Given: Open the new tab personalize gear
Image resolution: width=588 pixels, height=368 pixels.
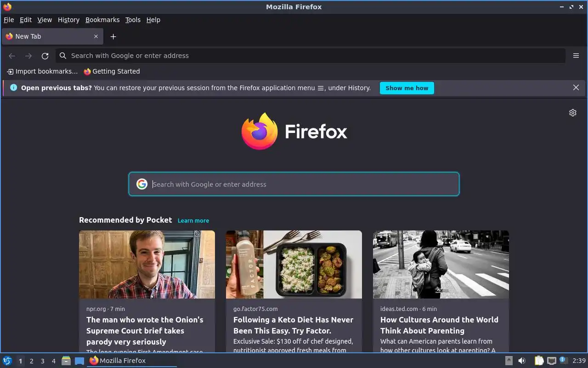Looking at the screenshot, I should coord(573,113).
